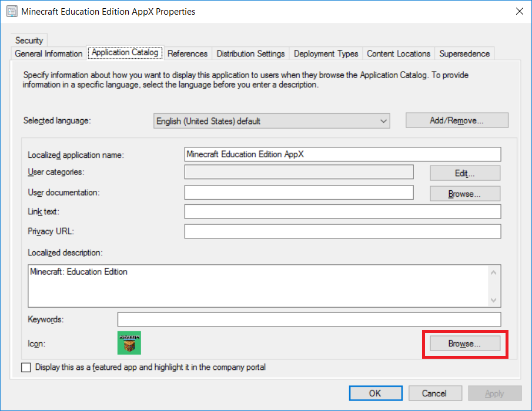532x411 pixels.
Task: Click description scrollbar down arrow
Action: pos(493,300)
